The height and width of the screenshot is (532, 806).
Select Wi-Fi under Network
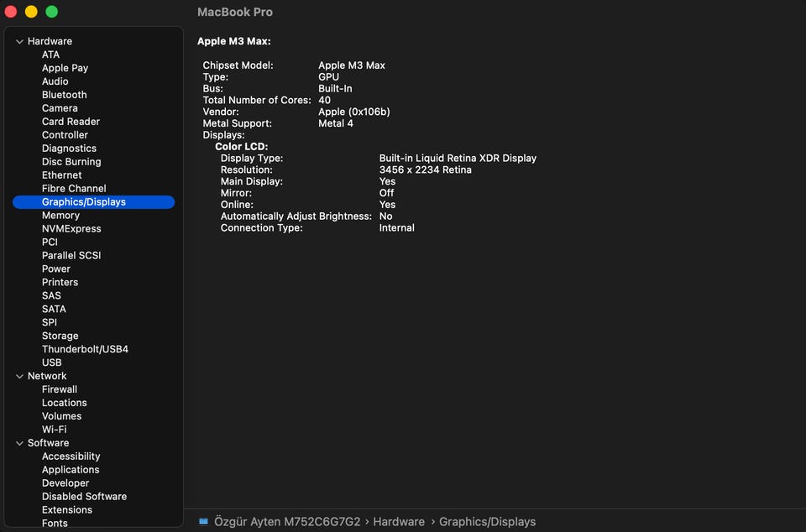point(54,430)
